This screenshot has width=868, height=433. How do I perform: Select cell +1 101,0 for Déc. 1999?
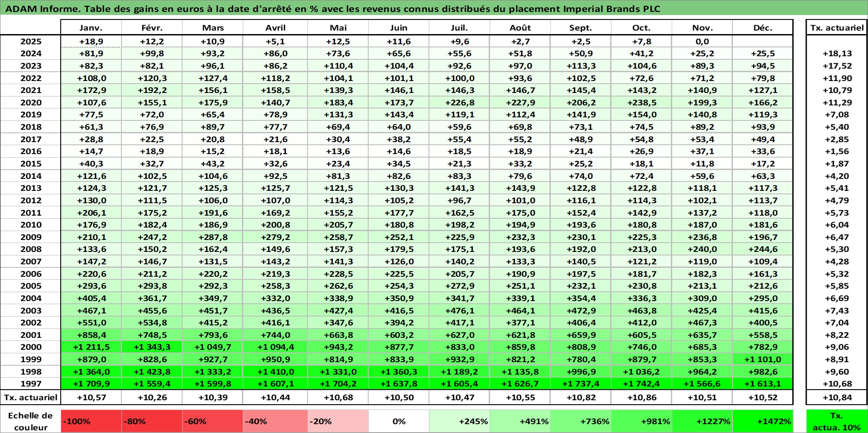coord(763,360)
